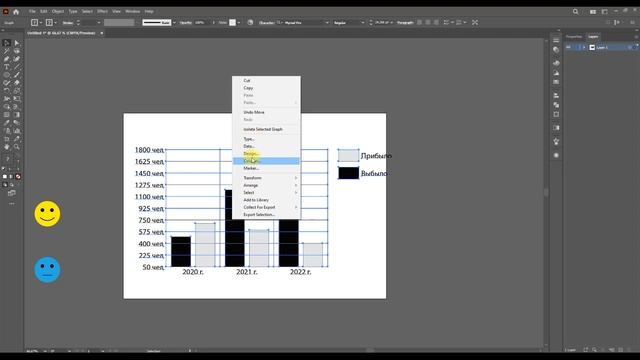
Task: Open the Transform submenu in context menu
Action: click(x=267, y=178)
